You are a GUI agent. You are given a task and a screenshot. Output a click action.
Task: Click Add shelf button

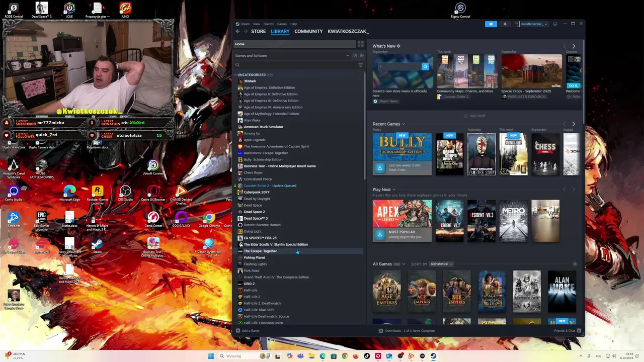coord(474,116)
